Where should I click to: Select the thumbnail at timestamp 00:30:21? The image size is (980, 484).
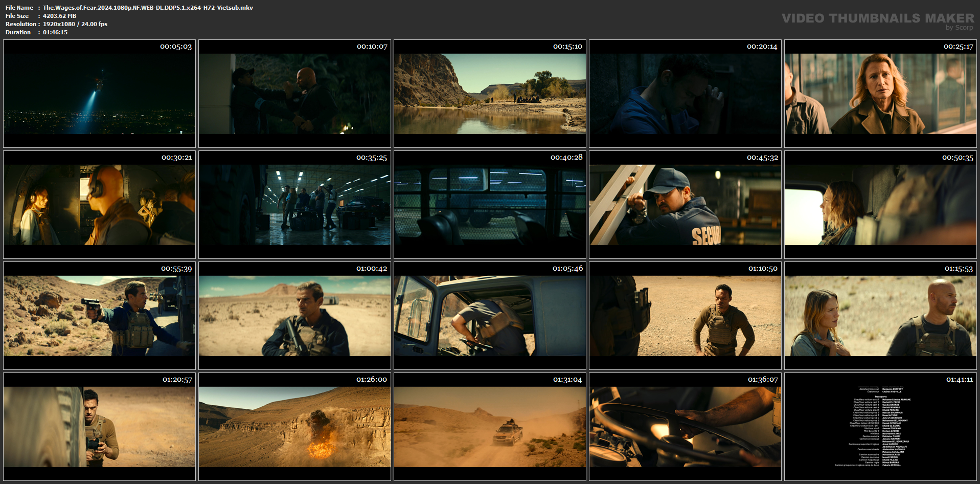[x=99, y=205]
